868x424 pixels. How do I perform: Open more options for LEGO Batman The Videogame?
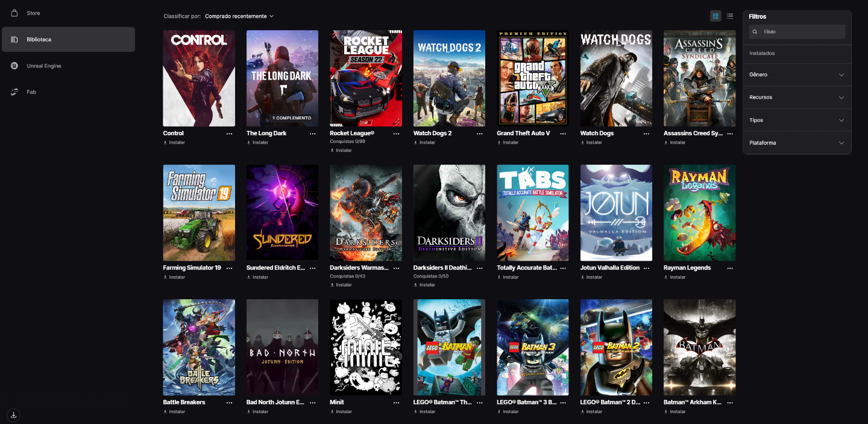pos(480,403)
